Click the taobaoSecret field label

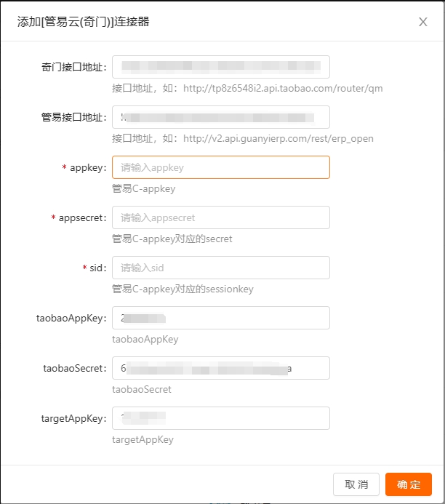pos(74,369)
